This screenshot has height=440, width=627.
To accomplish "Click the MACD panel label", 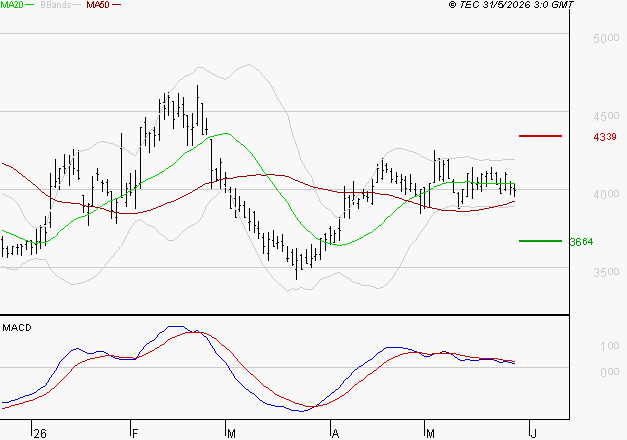I will [17, 328].
